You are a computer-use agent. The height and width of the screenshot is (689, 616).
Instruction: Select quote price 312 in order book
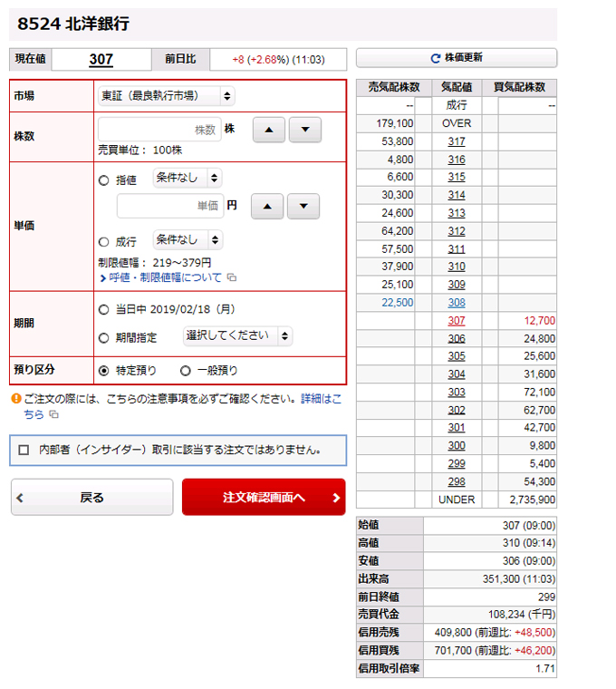[x=457, y=231]
